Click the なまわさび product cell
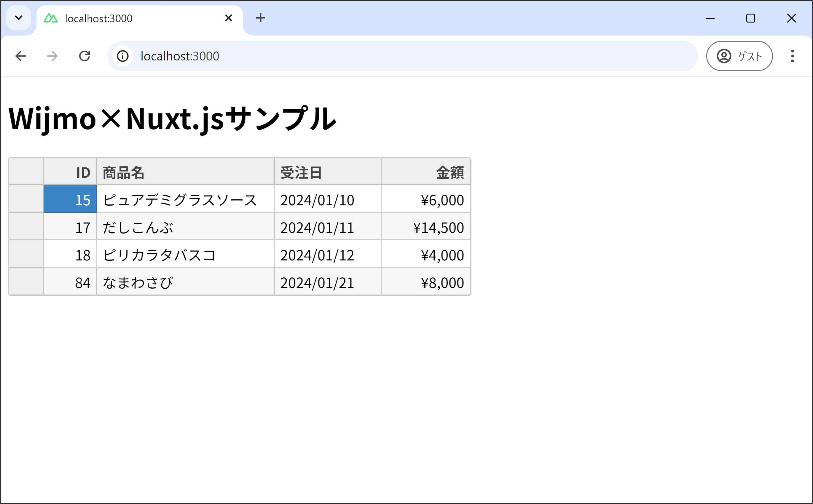This screenshot has height=504, width=813. coord(185,281)
